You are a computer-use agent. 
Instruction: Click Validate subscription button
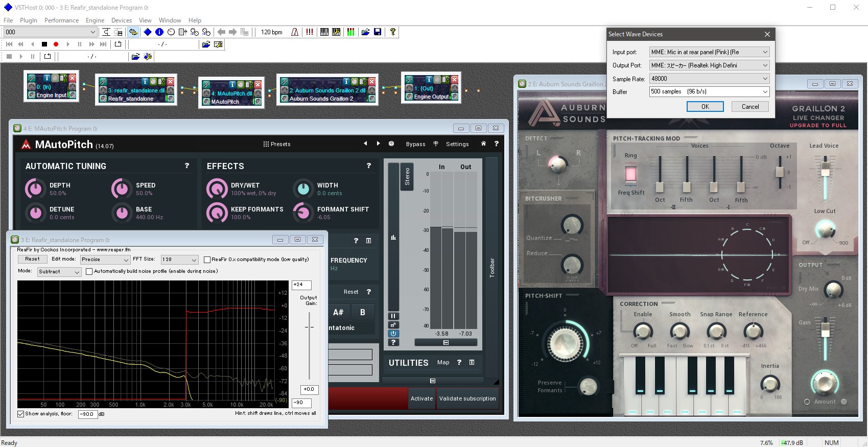(467, 398)
